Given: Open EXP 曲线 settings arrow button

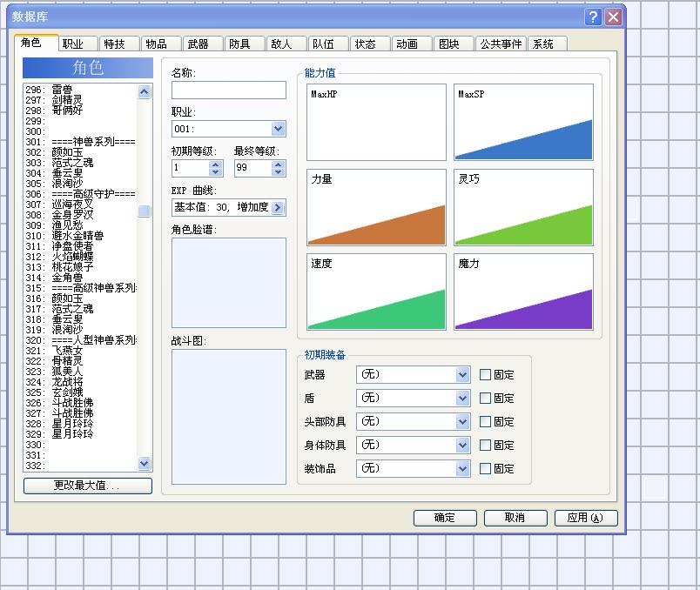Looking at the screenshot, I should [x=278, y=207].
